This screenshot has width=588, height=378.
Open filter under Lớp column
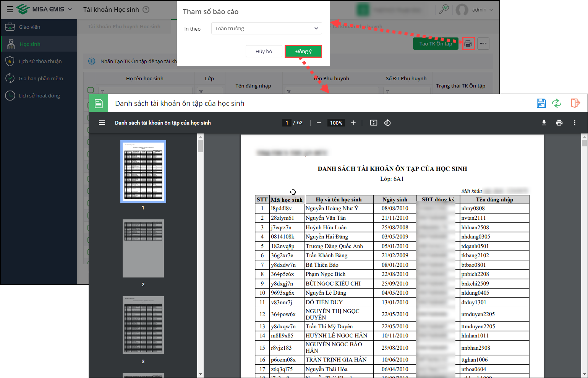click(x=201, y=91)
